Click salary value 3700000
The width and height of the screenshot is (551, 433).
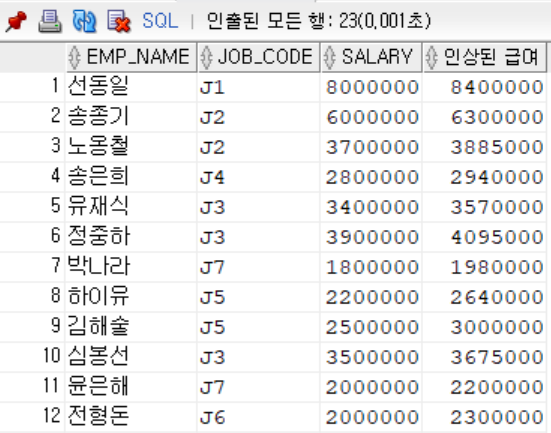372,147
